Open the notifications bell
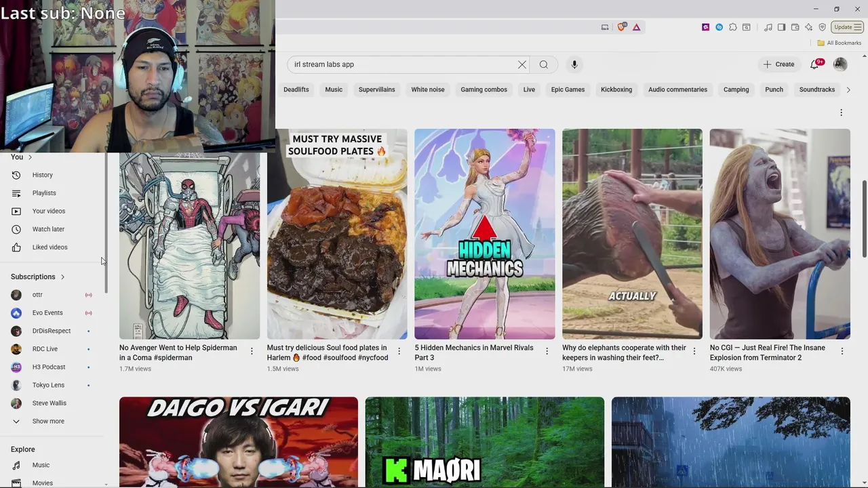This screenshot has height=488, width=868. [815, 64]
